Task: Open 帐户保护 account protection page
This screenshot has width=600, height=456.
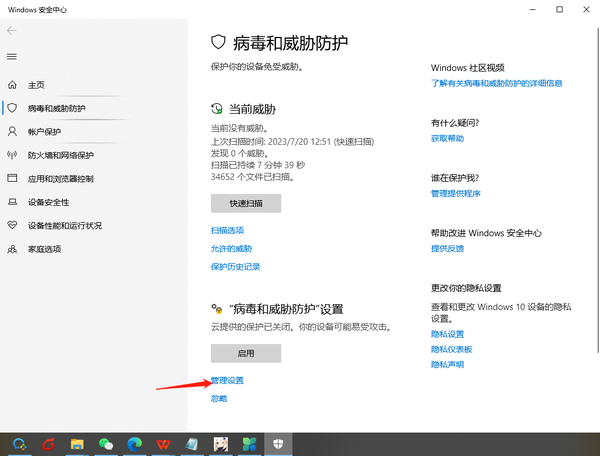Action: pos(44,131)
